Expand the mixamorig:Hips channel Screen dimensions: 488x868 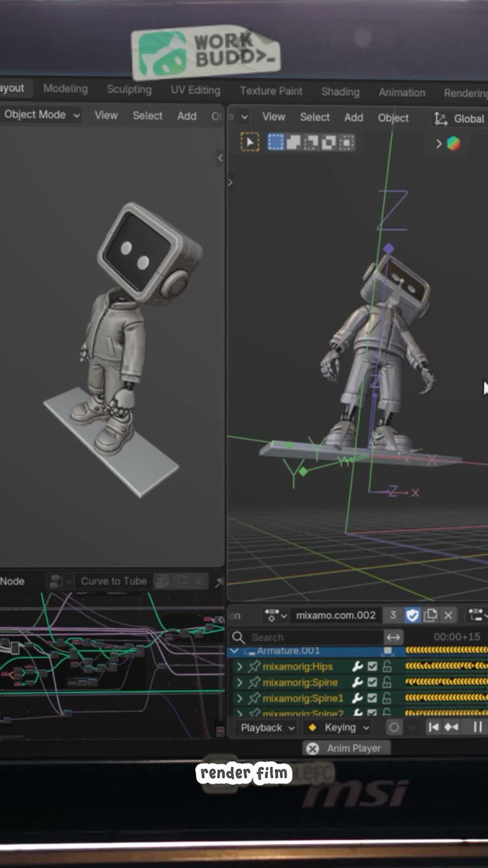(240, 666)
